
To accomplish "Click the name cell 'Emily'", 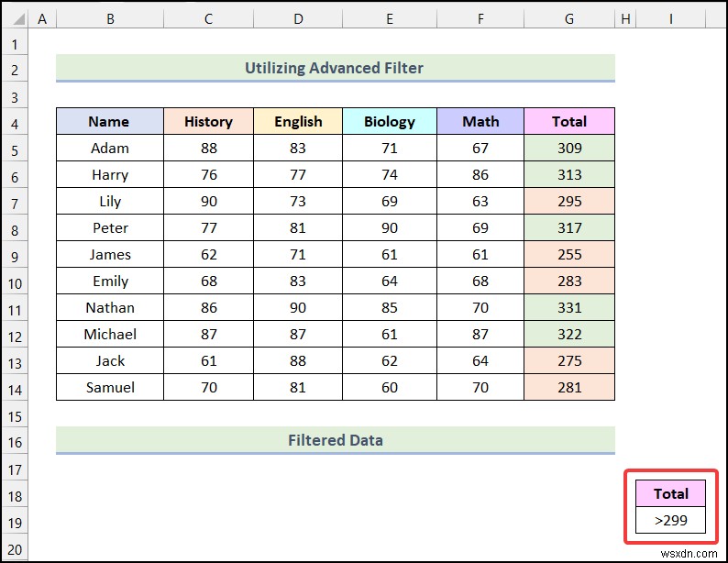I will 110,281.
